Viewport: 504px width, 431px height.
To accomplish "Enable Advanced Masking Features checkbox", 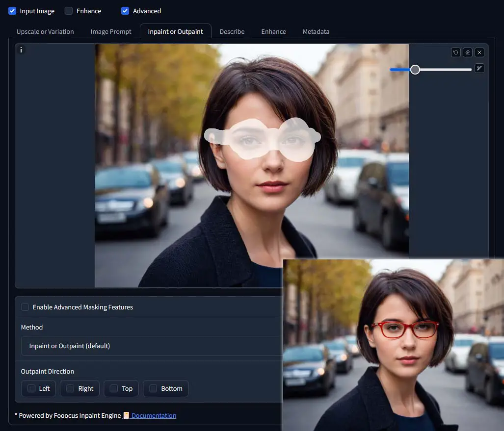I will 25,307.
